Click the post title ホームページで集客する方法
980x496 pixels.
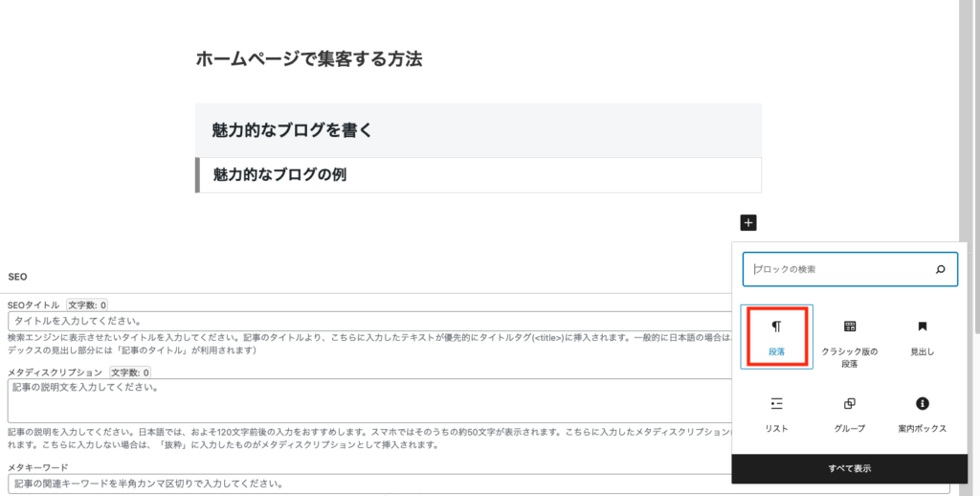click(309, 58)
